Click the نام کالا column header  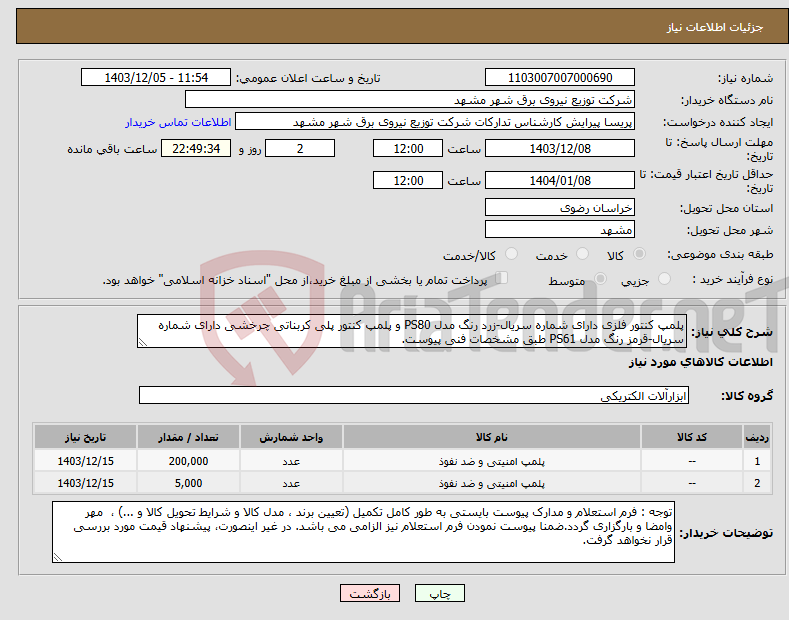(492, 437)
